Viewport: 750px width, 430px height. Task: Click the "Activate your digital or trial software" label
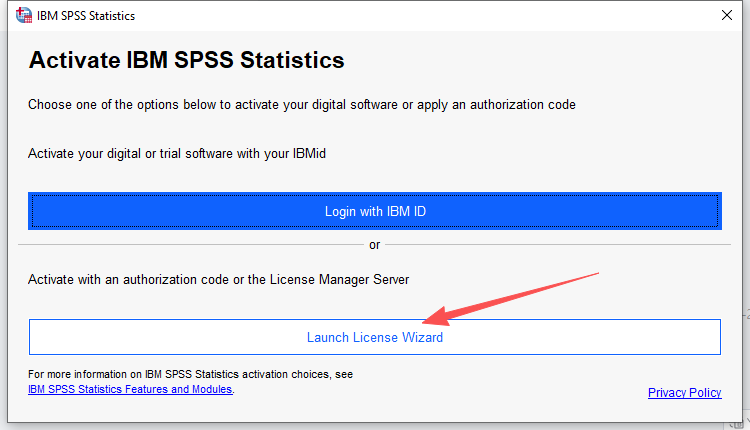click(x=177, y=155)
